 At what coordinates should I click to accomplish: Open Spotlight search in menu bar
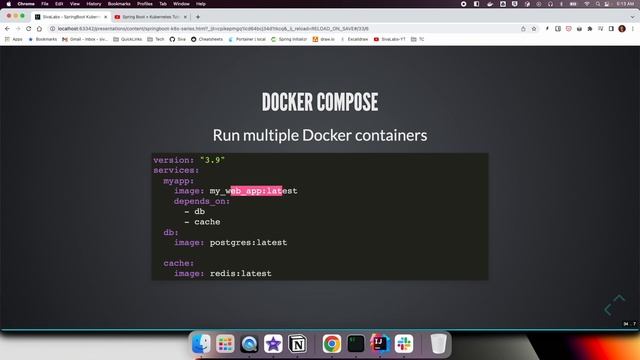(x=598, y=4)
